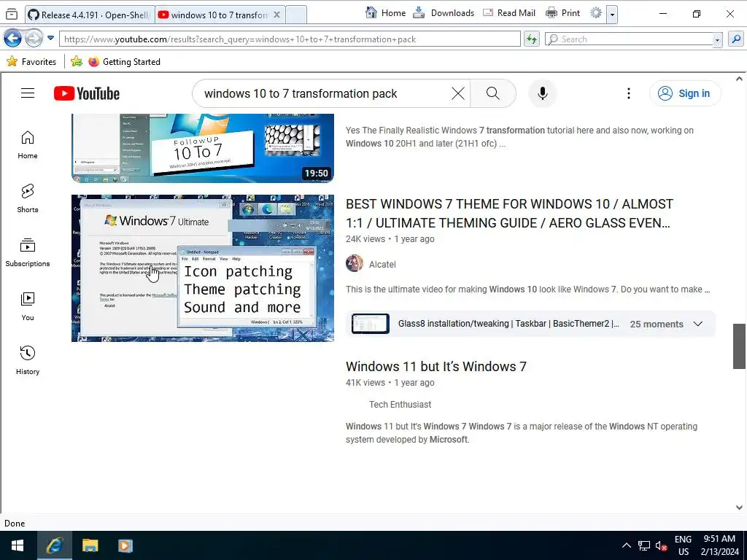Click the Home toolbar button
This screenshot has width=747, height=560.
coord(385,13)
